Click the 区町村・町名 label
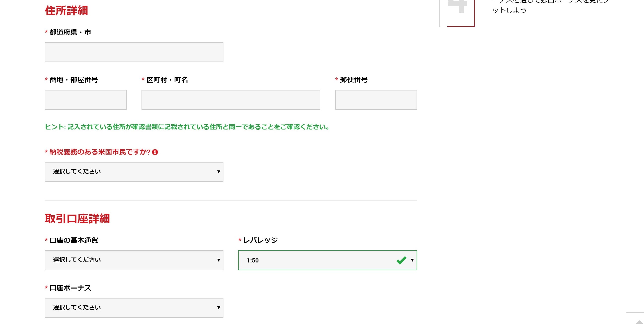The width and height of the screenshot is (644, 324). tap(167, 80)
